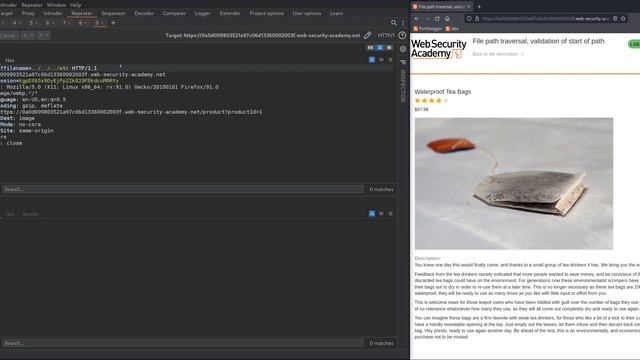Switch HTTP/1 protocol selector
This screenshot has width=640, height=360.
(x=386, y=36)
